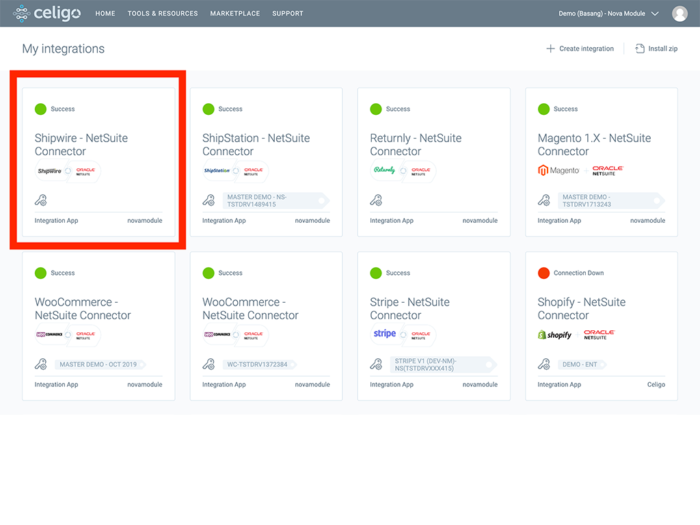Open SUPPORT menu
The height and width of the screenshot is (525, 700).
click(x=288, y=13)
